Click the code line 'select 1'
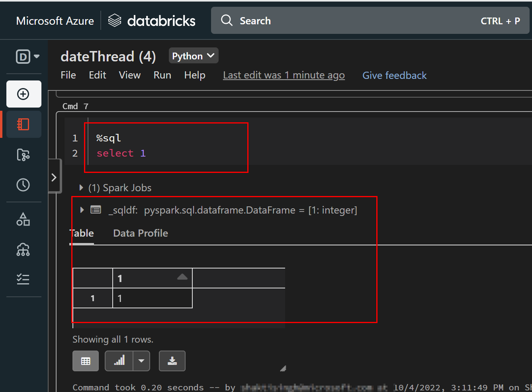 pyautogui.click(x=121, y=153)
